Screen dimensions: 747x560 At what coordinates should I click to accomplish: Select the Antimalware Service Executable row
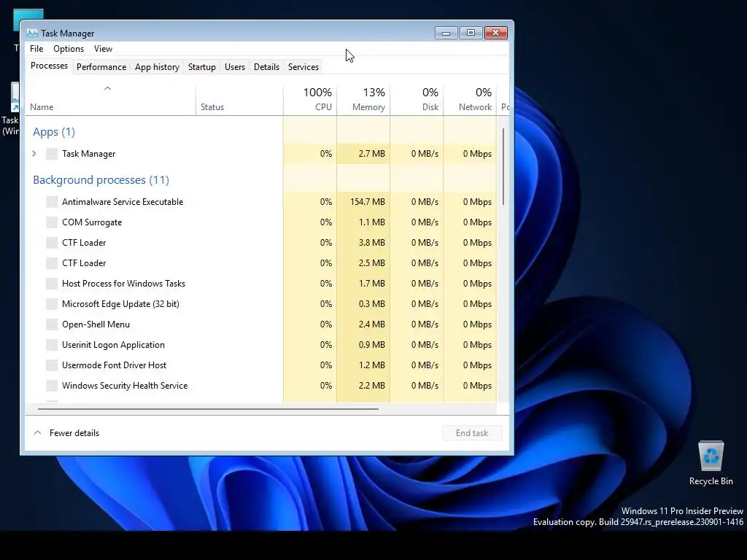pos(261,202)
